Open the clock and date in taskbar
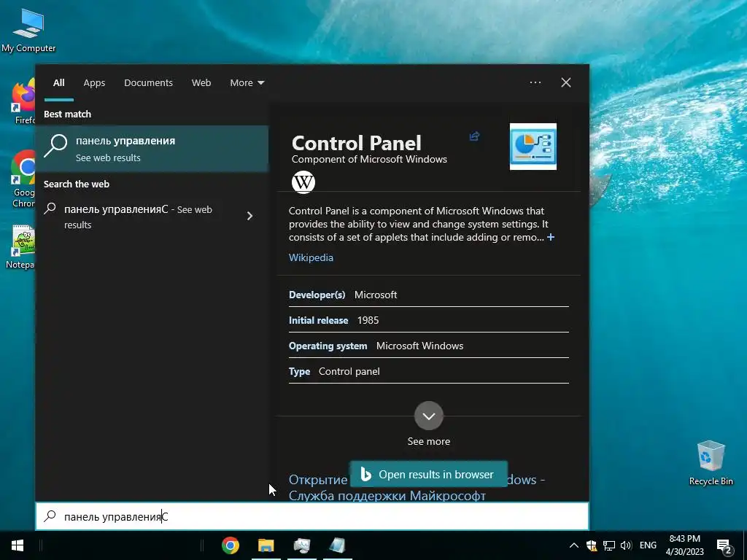 (684, 545)
